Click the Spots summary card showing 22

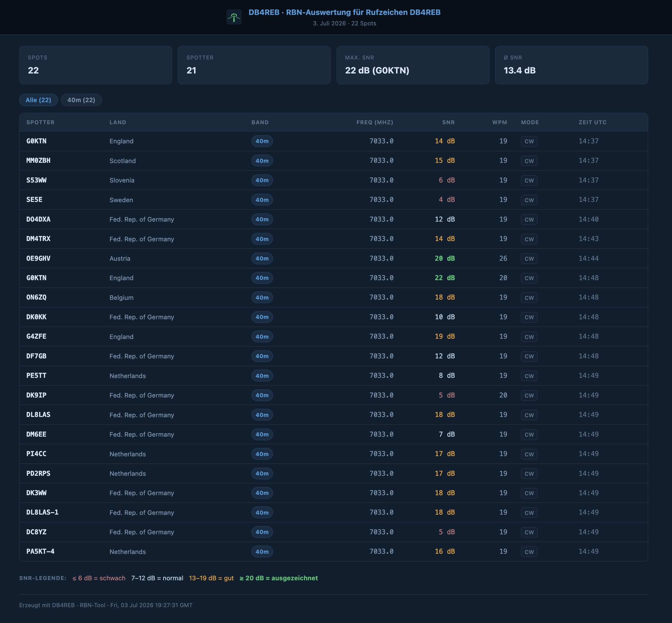pyautogui.click(x=95, y=65)
